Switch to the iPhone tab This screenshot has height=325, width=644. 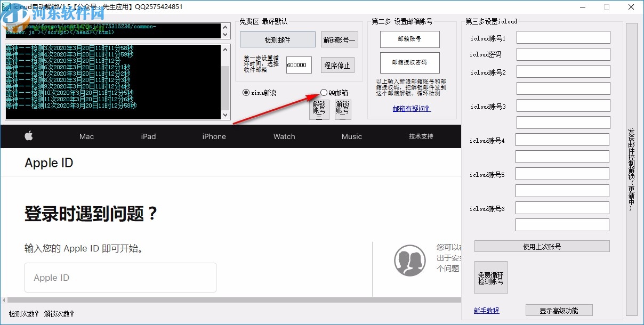pos(213,136)
